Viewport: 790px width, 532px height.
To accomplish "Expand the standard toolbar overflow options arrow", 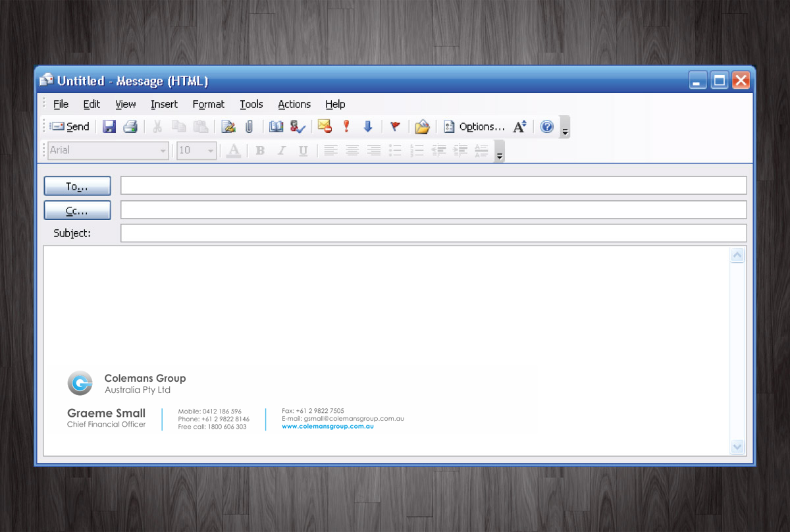I will click(565, 130).
